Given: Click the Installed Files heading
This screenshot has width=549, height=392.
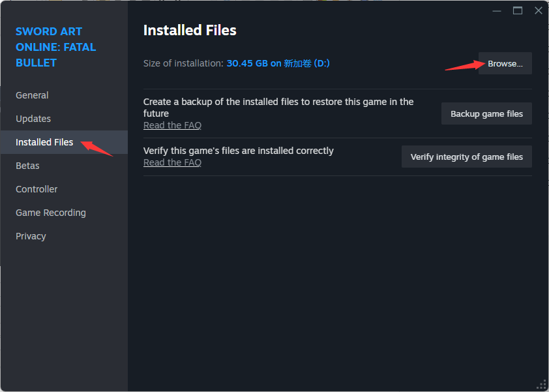Looking at the screenshot, I should pos(190,30).
